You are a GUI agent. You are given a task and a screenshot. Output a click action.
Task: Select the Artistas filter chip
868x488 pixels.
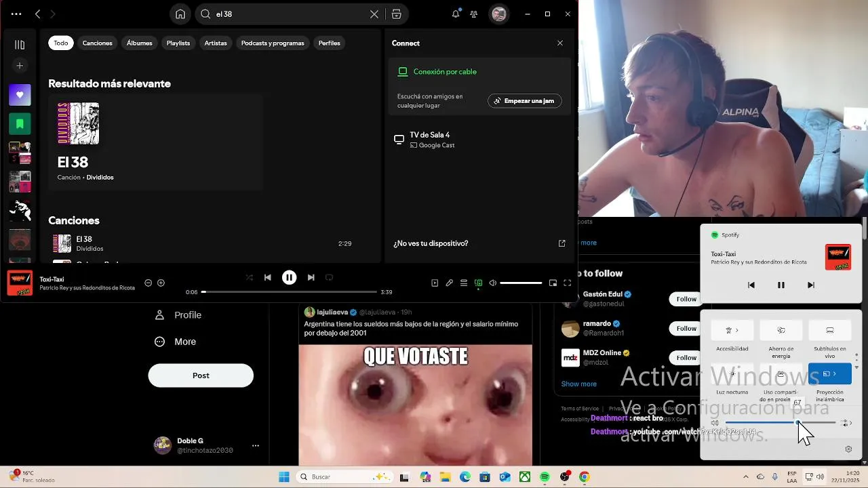click(x=216, y=43)
